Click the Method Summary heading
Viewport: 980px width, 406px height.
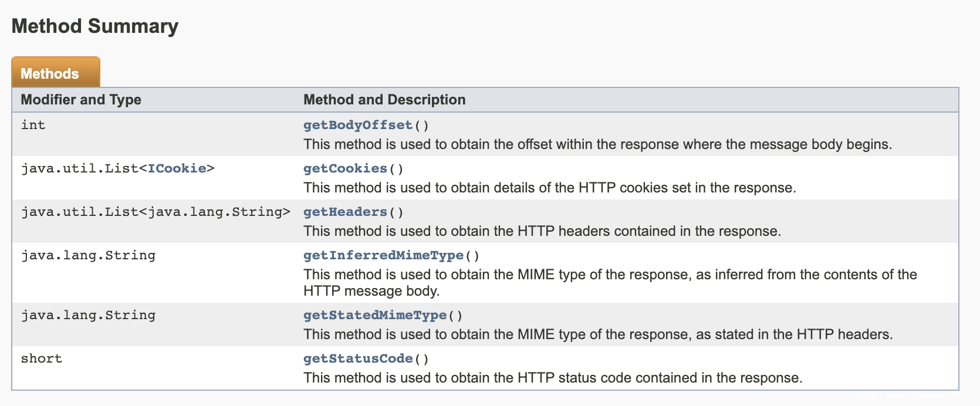tap(95, 26)
